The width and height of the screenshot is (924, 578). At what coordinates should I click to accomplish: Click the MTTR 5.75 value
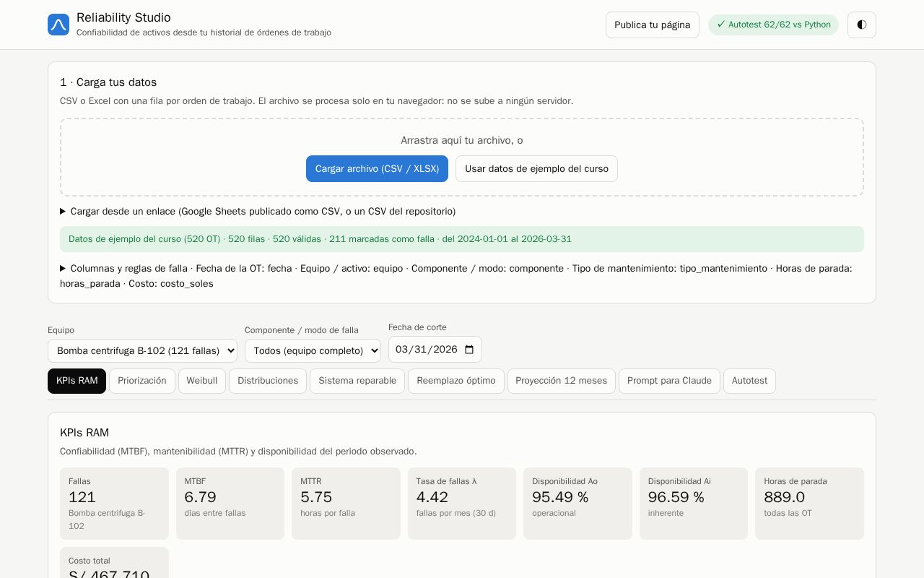pyautogui.click(x=316, y=497)
